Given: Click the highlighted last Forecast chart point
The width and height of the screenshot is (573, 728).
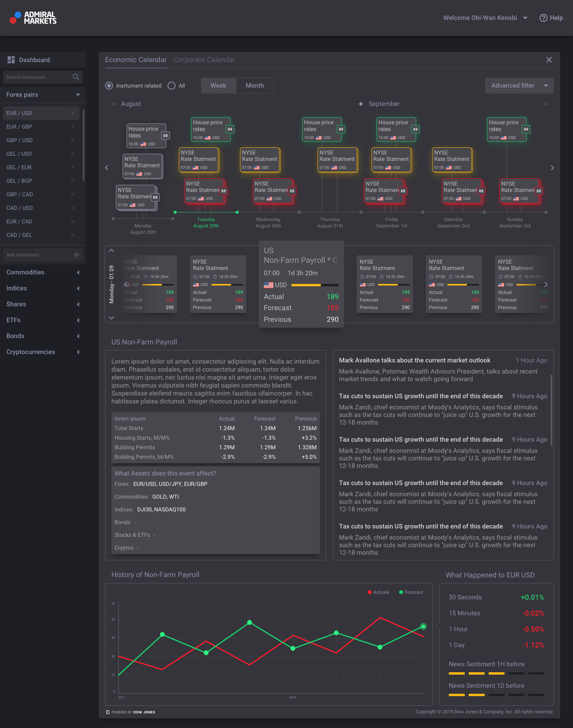Looking at the screenshot, I should tap(423, 626).
